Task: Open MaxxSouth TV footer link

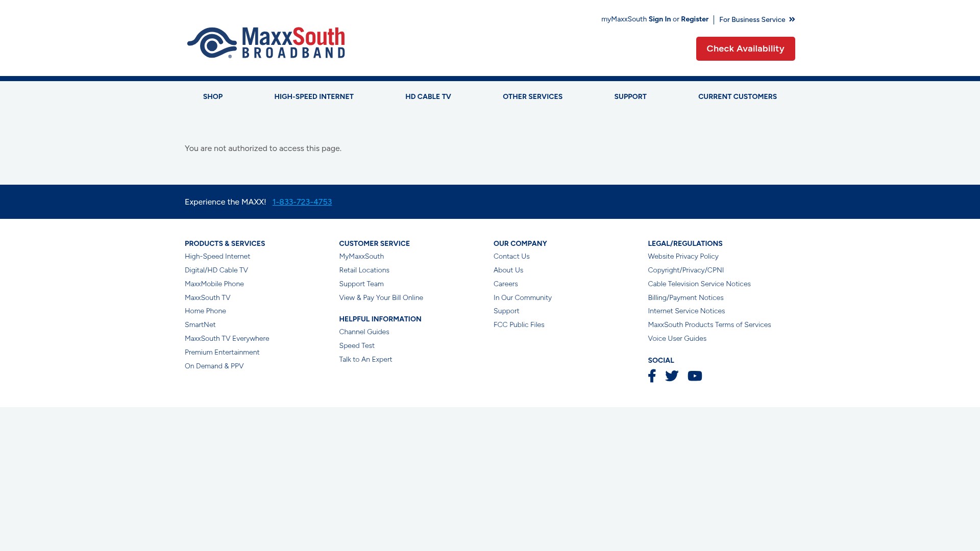Action: [x=208, y=298]
